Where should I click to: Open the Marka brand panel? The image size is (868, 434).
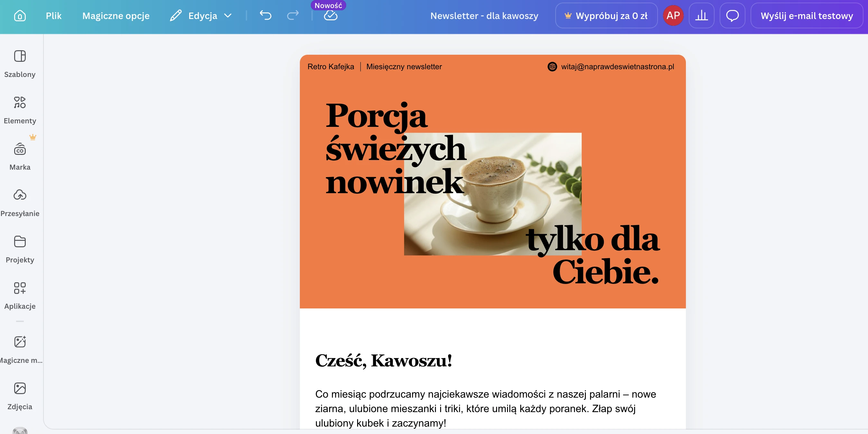[20, 156]
